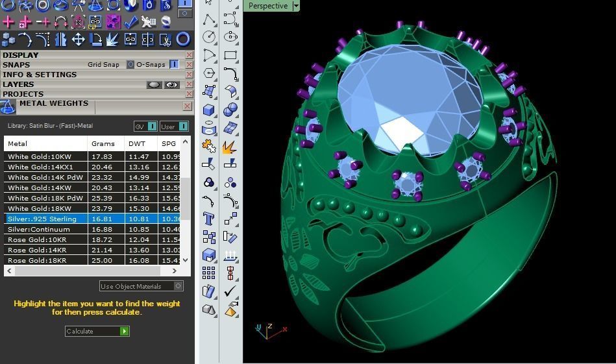
Task: Click metal list vertical scrollbar thumb
Action: pos(186,199)
